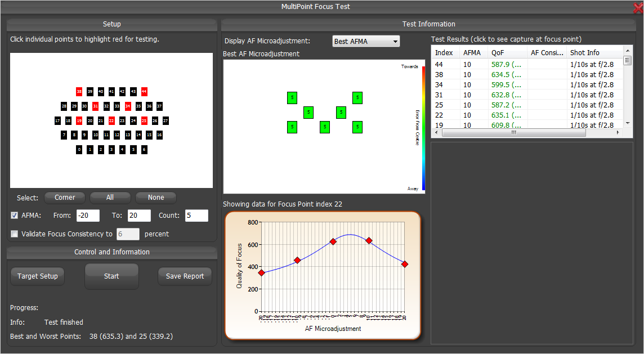Open Target Setup
The width and height of the screenshot is (644, 354).
point(37,276)
